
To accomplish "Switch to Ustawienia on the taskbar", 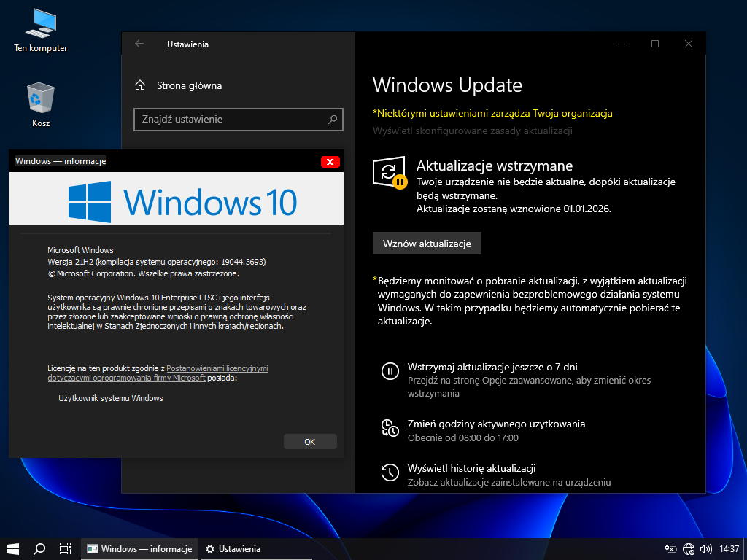I will click(233, 549).
